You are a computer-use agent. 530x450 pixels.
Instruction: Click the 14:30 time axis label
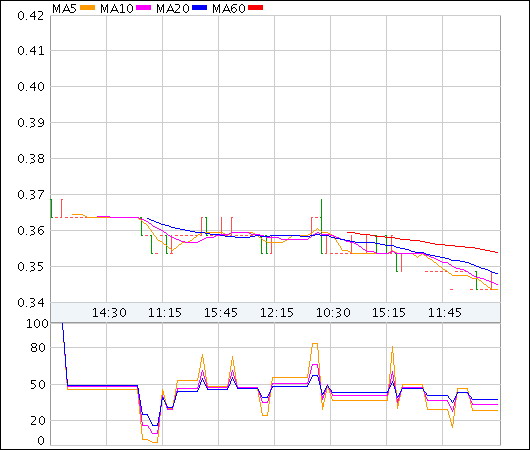click(x=109, y=312)
